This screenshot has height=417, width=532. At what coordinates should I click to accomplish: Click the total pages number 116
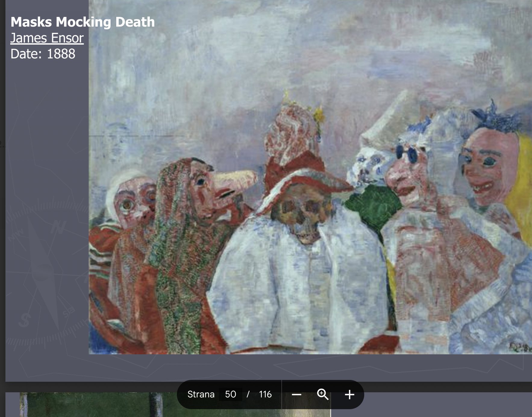pos(265,394)
